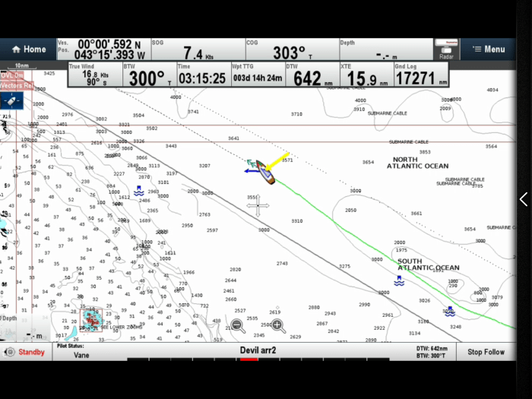
Task: Expand the side panel chevron arrow
Action: pyautogui.click(x=523, y=199)
